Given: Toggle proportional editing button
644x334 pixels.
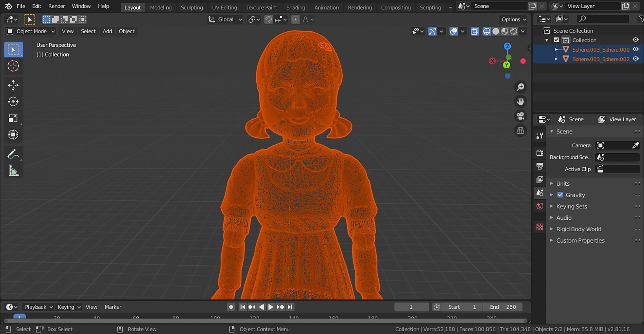Looking at the screenshot, I should coord(295,20).
